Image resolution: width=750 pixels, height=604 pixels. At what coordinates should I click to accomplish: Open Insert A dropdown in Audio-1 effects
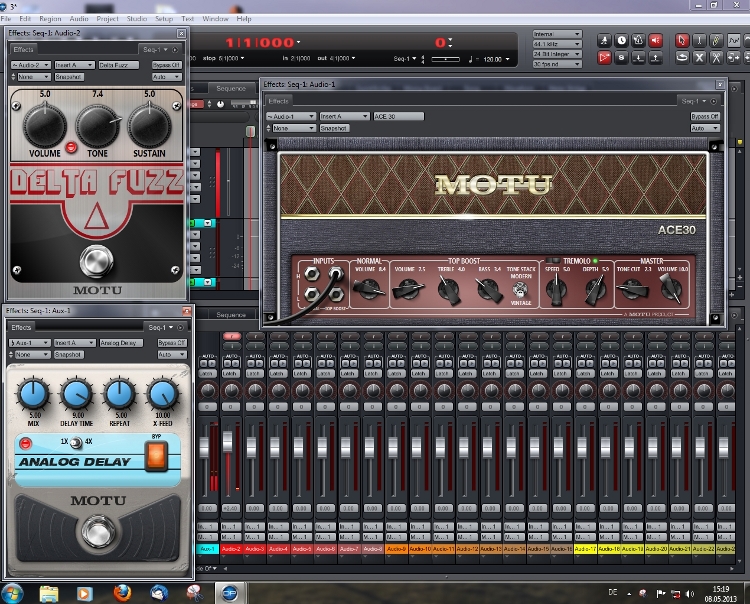(x=344, y=116)
